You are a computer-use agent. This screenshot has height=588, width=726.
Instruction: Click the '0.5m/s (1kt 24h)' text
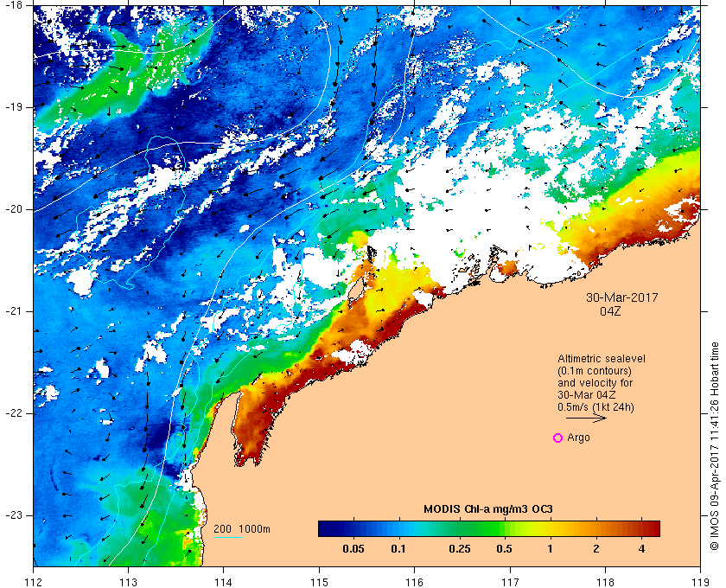(595, 407)
